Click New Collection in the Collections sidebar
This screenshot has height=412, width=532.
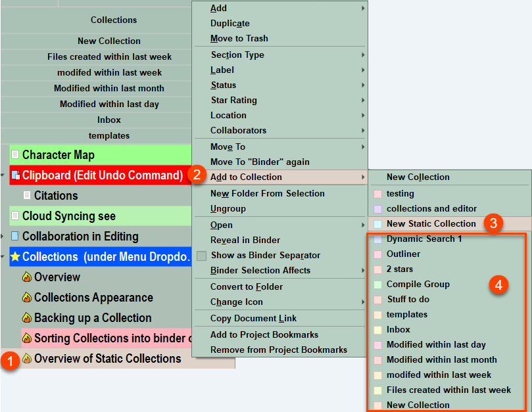click(x=109, y=41)
